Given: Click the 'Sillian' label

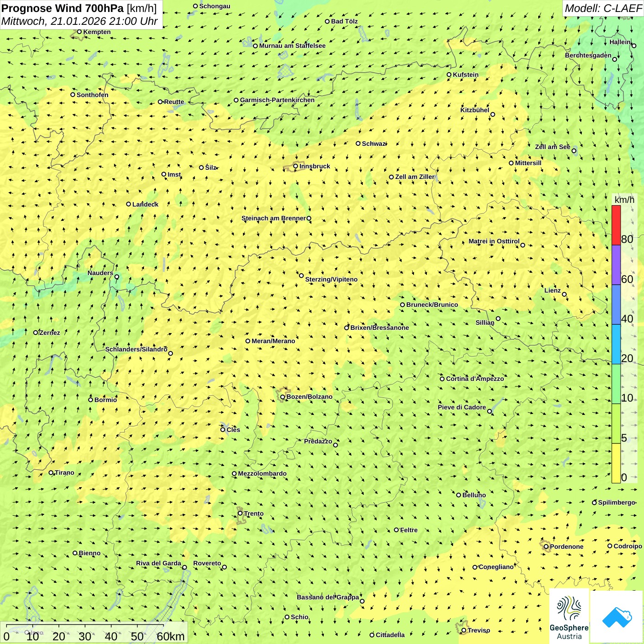Looking at the screenshot, I should (x=485, y=322).
